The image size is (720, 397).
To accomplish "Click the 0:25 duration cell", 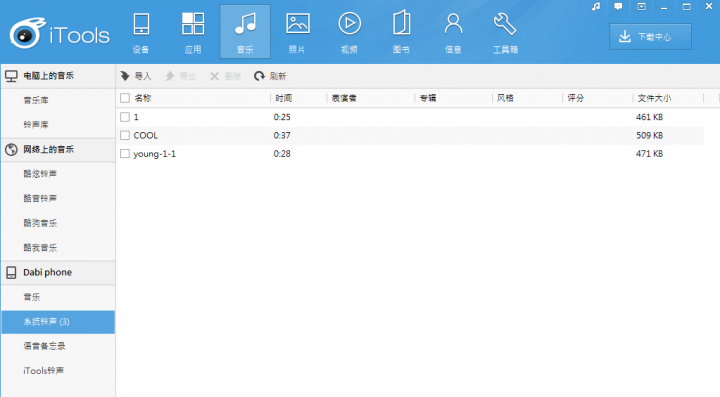I will (282, 117).
